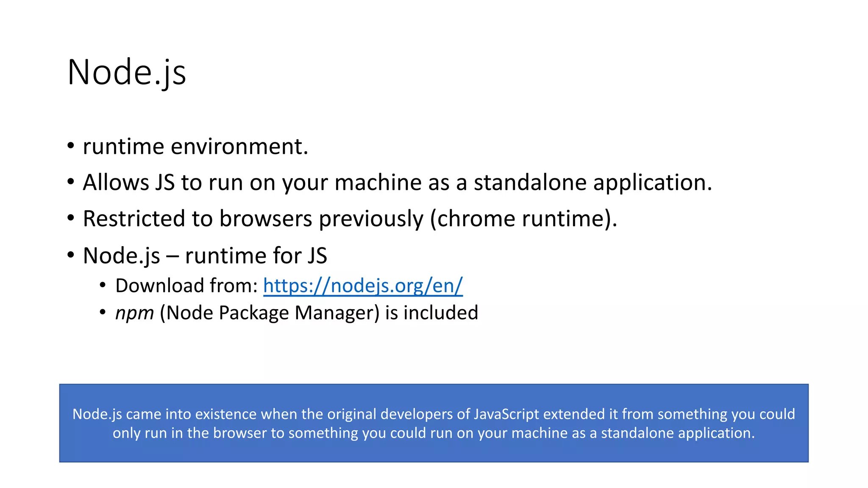Screen dimensions: 868x488
Task: Open the nodejs.org/en hyperlink
Action: click(363, 286)
